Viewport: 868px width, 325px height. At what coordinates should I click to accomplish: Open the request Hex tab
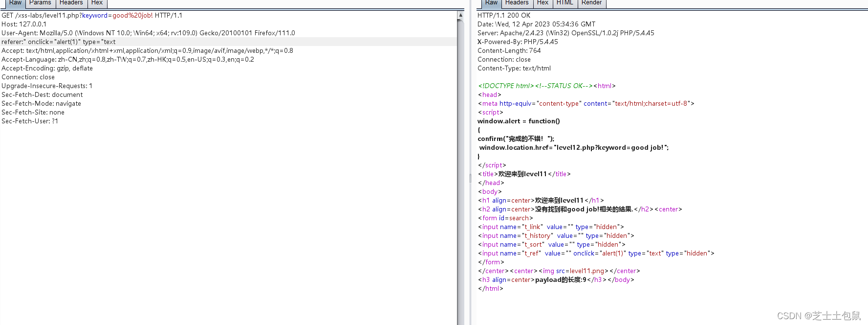[97, 3]
